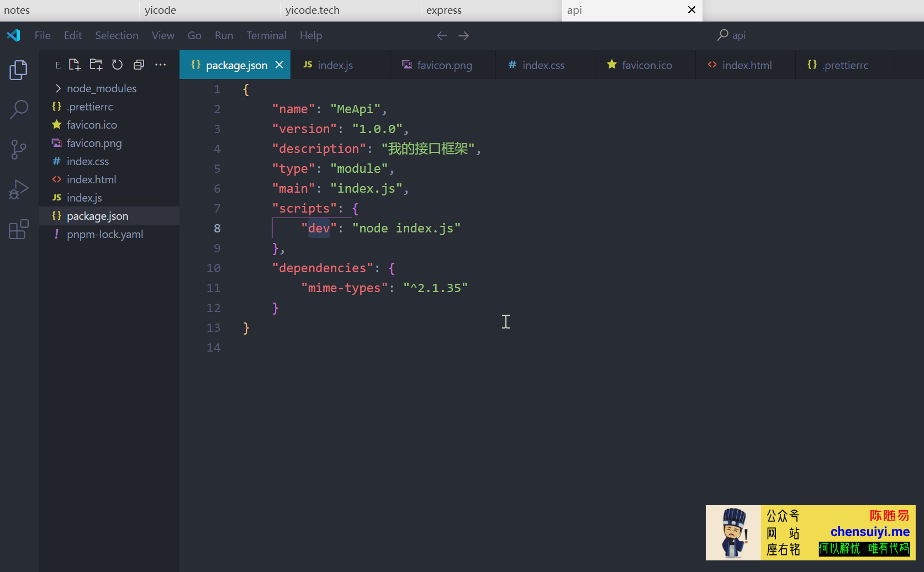924x572 pixels.
Task: Click the "1.0.0" version value
Action: pyautogui.click(x=377, y=129)
